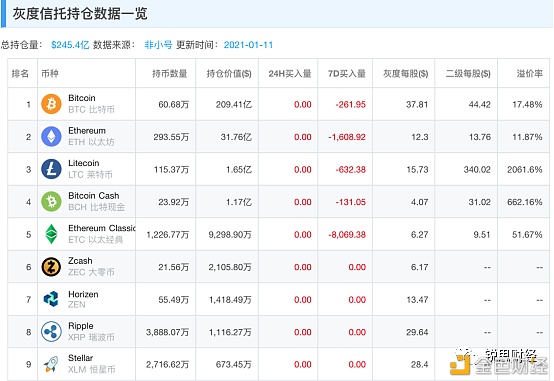The image size is (554, 381).
Task: Sort by 灰度每股($) column header
Action: 406,74
